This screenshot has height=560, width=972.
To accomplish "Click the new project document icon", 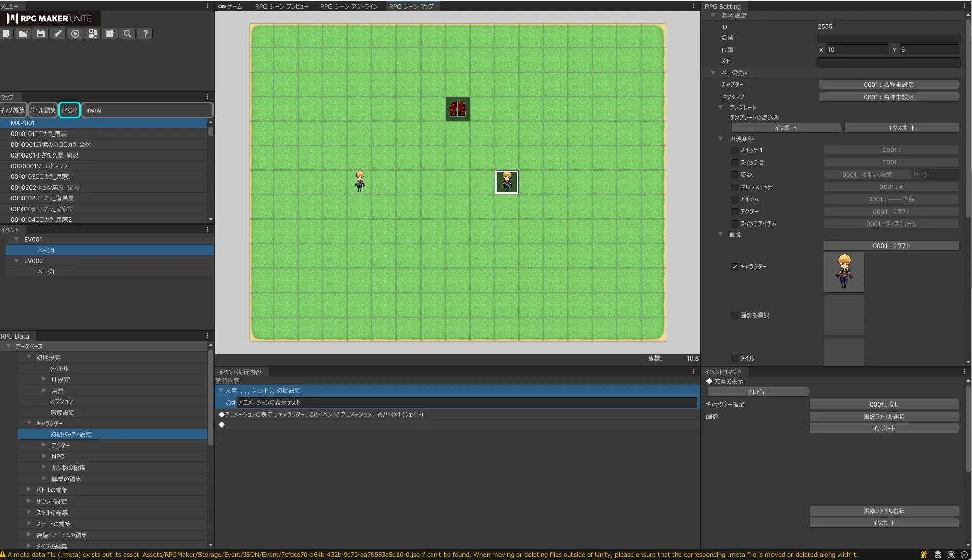I will [6, 34].
